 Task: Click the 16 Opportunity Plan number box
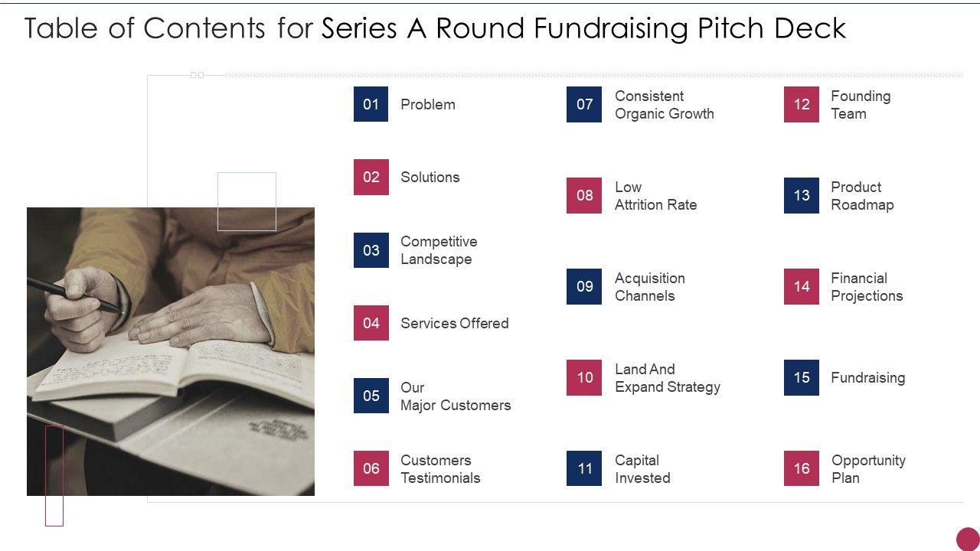point(801,468)
